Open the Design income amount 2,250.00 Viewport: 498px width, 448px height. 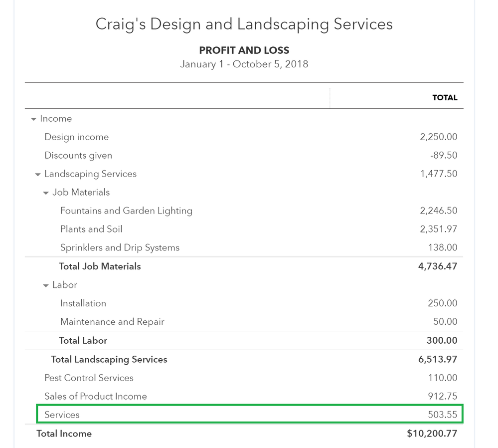pyautogui.click(x=438, y=137)
